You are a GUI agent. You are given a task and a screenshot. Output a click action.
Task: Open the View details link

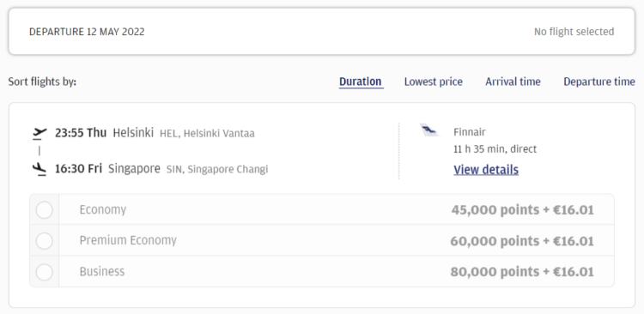486,170
